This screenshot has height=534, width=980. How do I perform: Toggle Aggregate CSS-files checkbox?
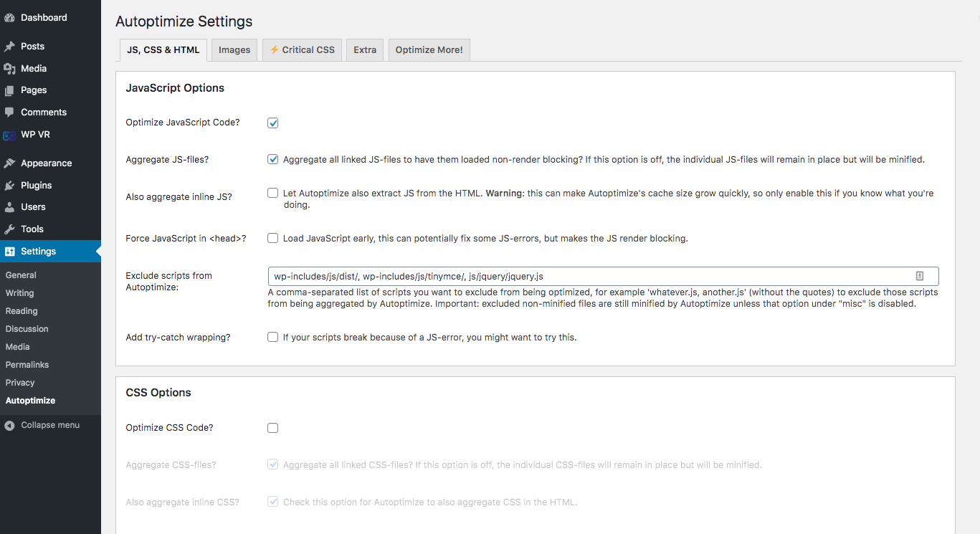click(273, 464)
